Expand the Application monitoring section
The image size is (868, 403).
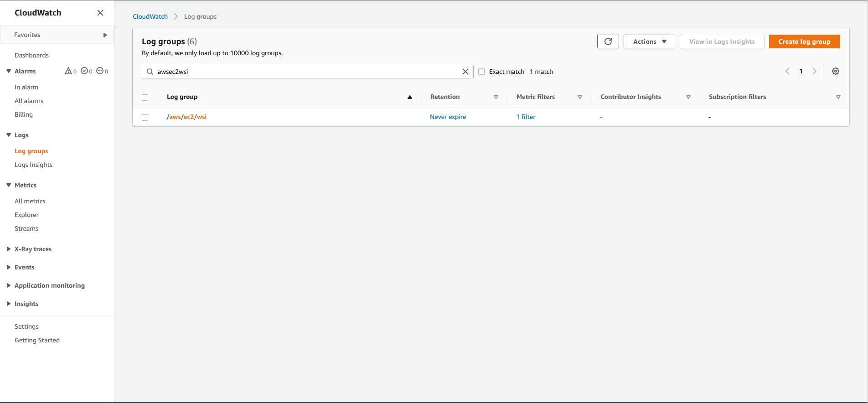(9, 285)
